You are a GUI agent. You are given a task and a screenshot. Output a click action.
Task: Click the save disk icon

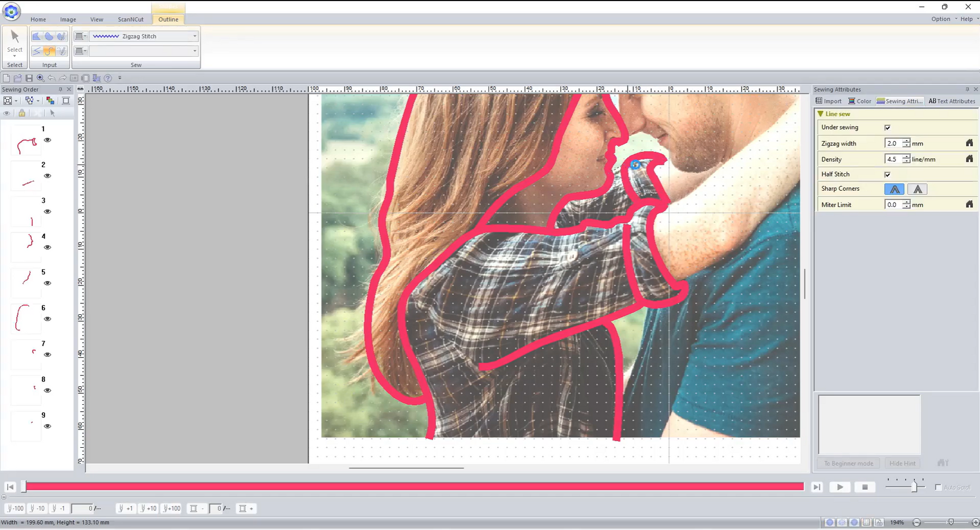pos(29,78)
